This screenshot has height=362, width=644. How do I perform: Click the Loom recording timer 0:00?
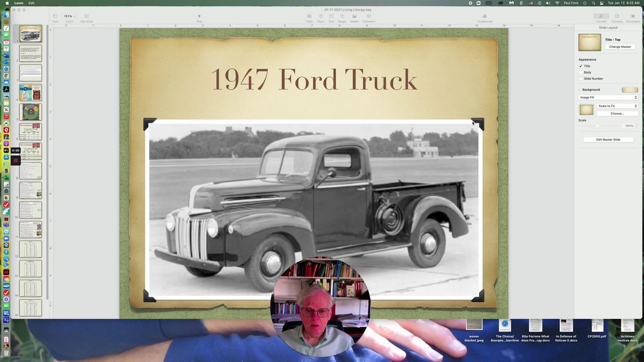[x=16, y=150]
